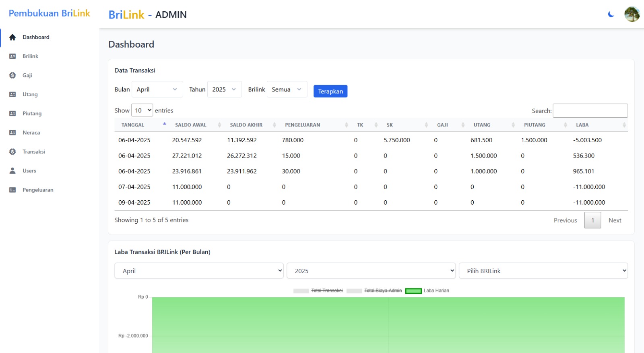The image size is (644, 353).
Task: Toggle Laba Harian legend in chart
Action: [x=427, y=291]
